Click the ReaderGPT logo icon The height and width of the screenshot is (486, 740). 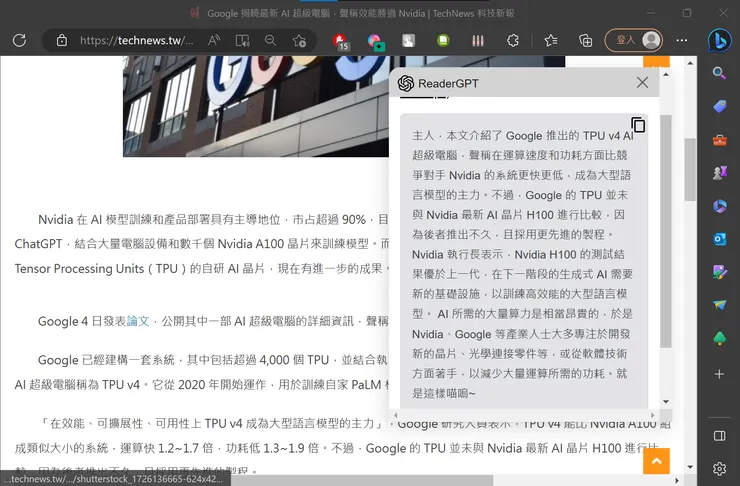406,83
